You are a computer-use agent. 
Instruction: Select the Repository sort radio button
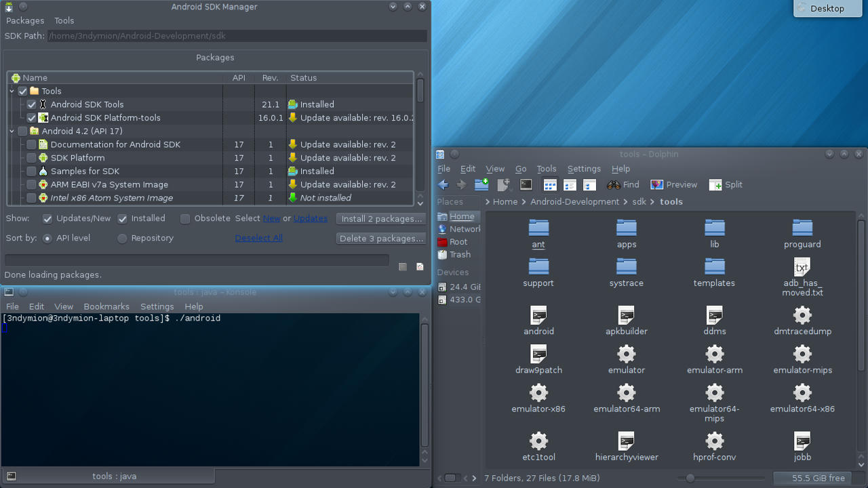pos(122,239)
